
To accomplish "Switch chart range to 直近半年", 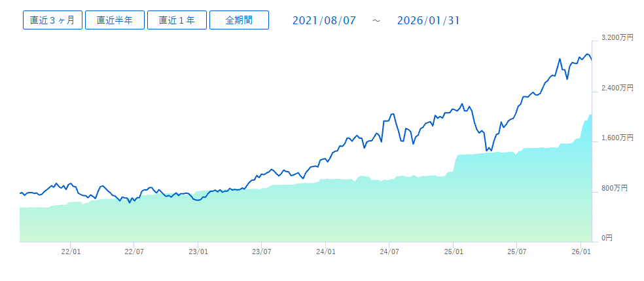I will (x=115, y=20).
